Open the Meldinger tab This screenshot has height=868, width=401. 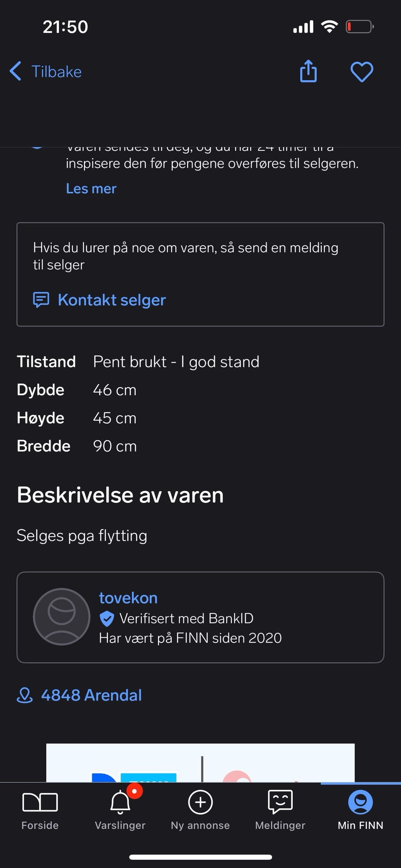coord(280,810)
